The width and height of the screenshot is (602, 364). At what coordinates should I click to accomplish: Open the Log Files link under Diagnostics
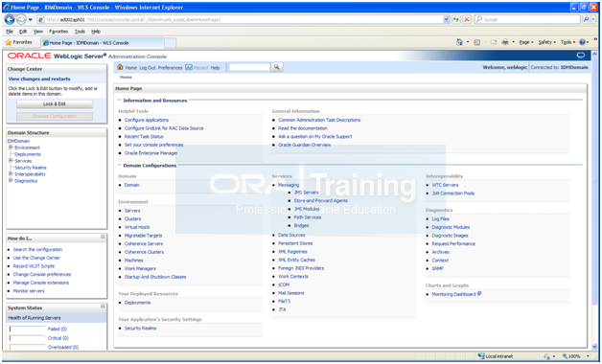(440, 218)
